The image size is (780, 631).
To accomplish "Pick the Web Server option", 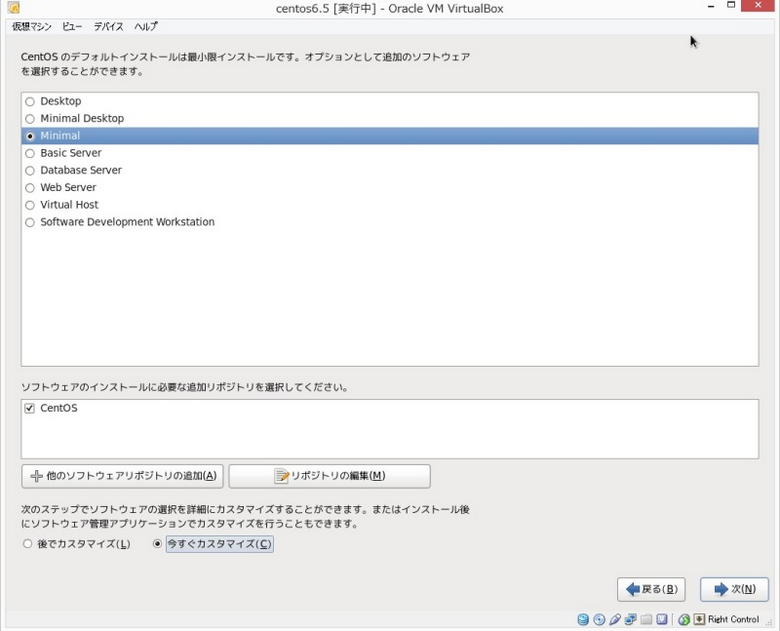I will pyautogui.click(x=30, y=188).
